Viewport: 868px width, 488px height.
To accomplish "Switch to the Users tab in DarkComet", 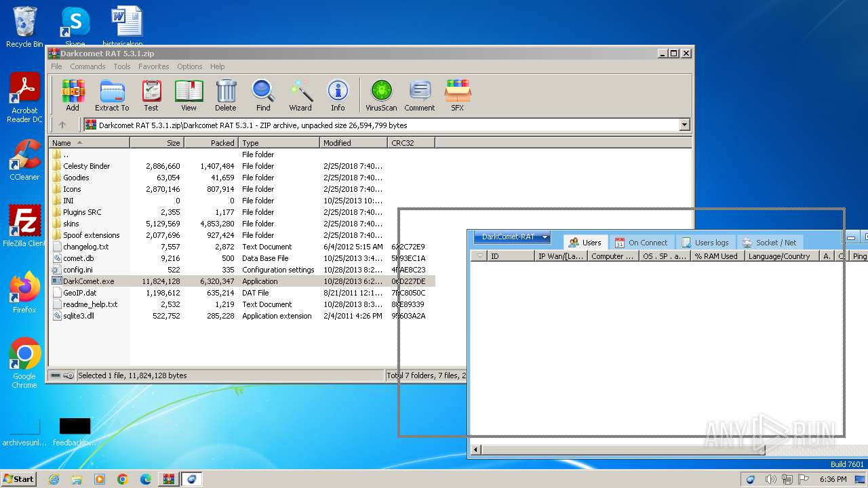I will click(x=585, y=242).
